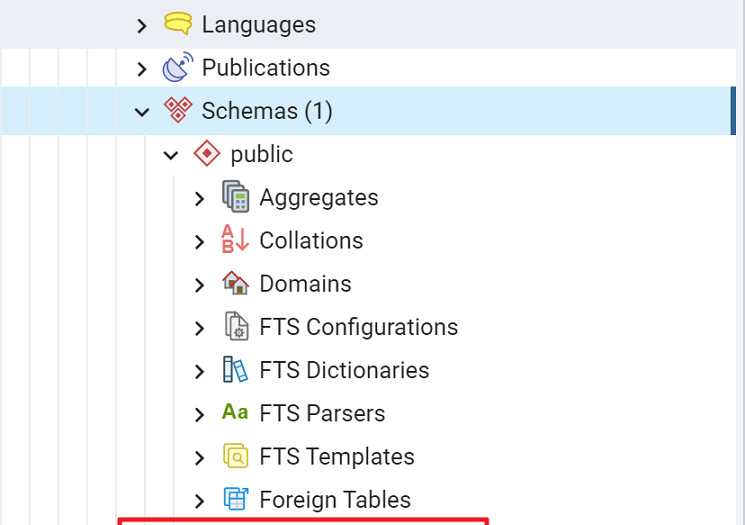
Task: Click the Publications satellite dish icon
Action: point(178,67)
